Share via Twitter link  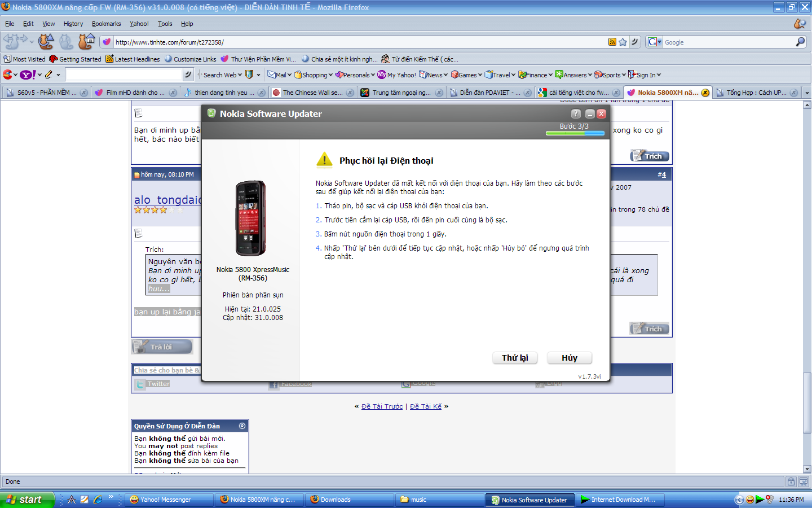click(x=158, y=384)
